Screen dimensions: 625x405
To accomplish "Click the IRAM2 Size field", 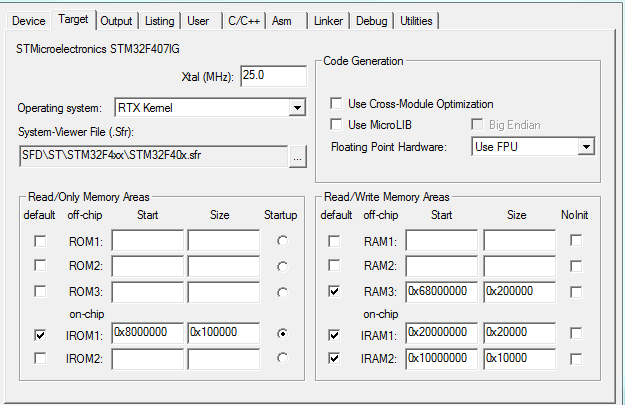I will 519,359.
